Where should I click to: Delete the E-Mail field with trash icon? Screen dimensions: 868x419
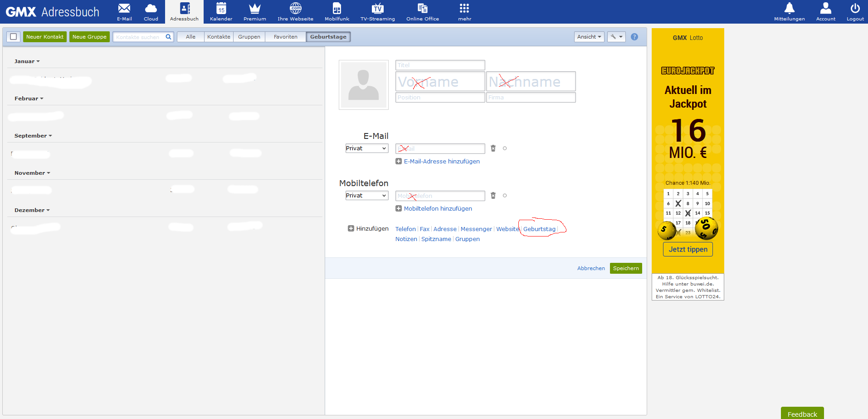[493, 148]
